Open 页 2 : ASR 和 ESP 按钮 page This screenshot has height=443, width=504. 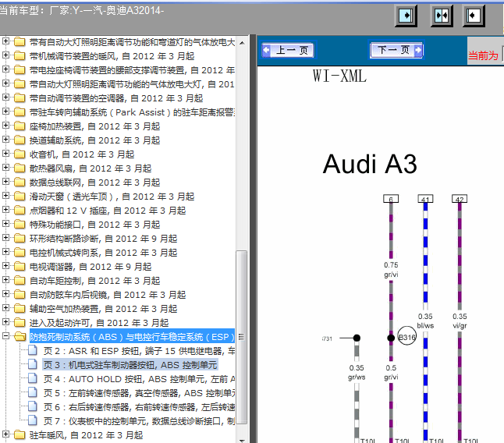click(139, 351)
